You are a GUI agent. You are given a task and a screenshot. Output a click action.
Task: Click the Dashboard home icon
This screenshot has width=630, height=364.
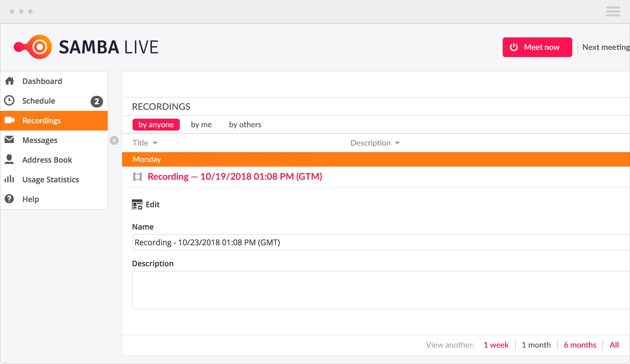click(x=10, y=81)
